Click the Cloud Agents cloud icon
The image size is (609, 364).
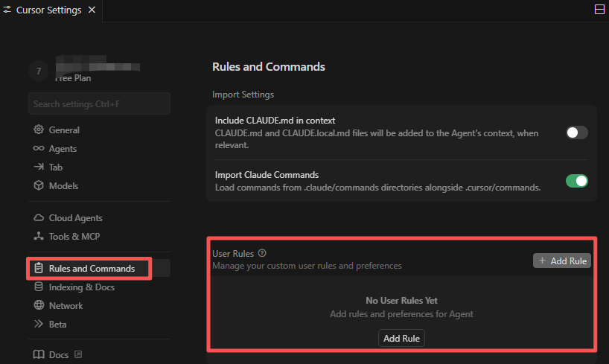tap(39, 218)
